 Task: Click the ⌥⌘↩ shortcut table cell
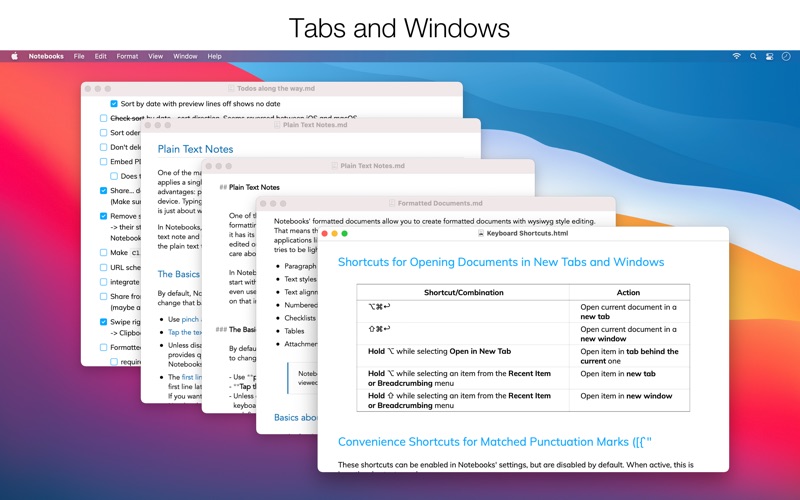(463, 311)
